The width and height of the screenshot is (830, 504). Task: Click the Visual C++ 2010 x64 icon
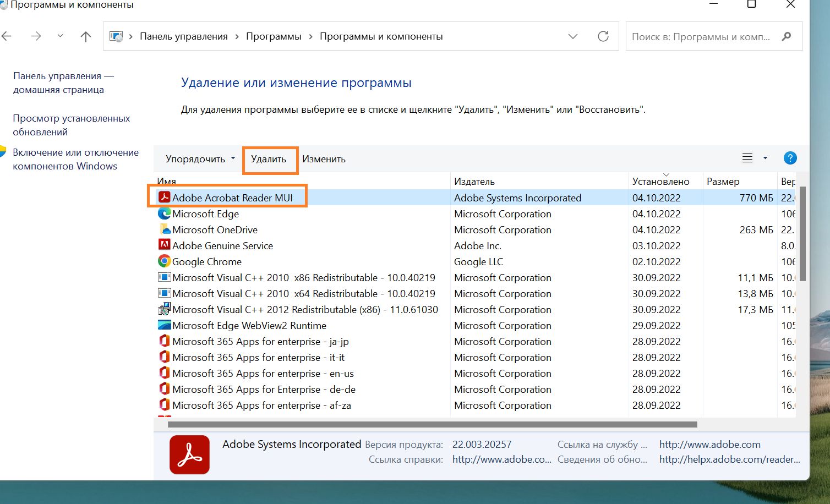coord(164,293)
